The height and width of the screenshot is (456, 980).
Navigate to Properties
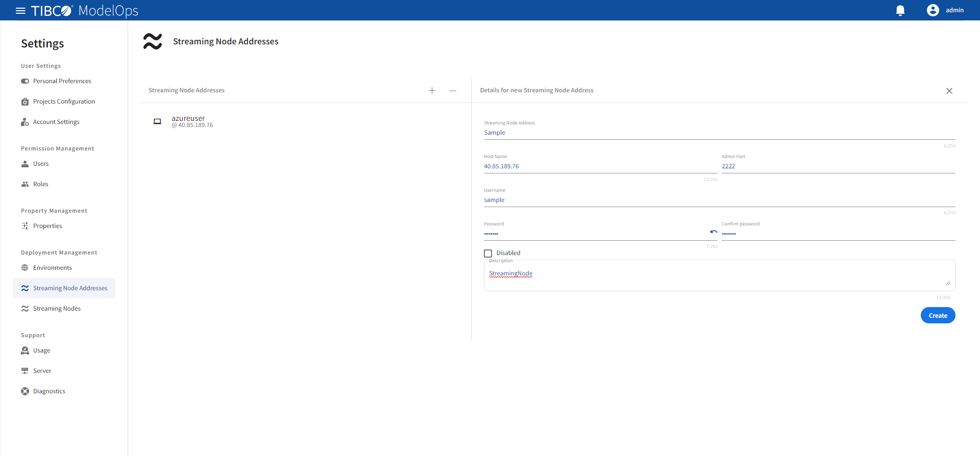pos(47,226)
